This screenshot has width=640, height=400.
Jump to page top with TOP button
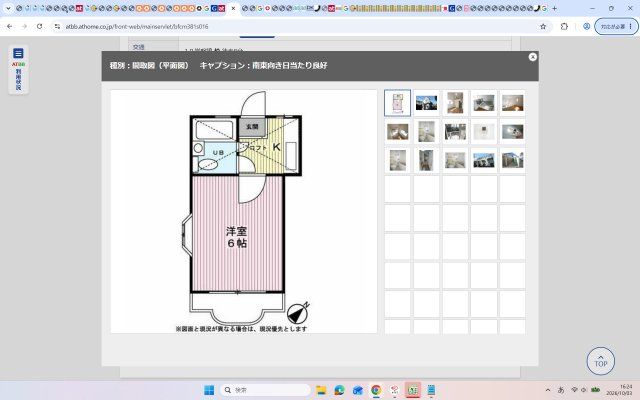tap(600, 361)
